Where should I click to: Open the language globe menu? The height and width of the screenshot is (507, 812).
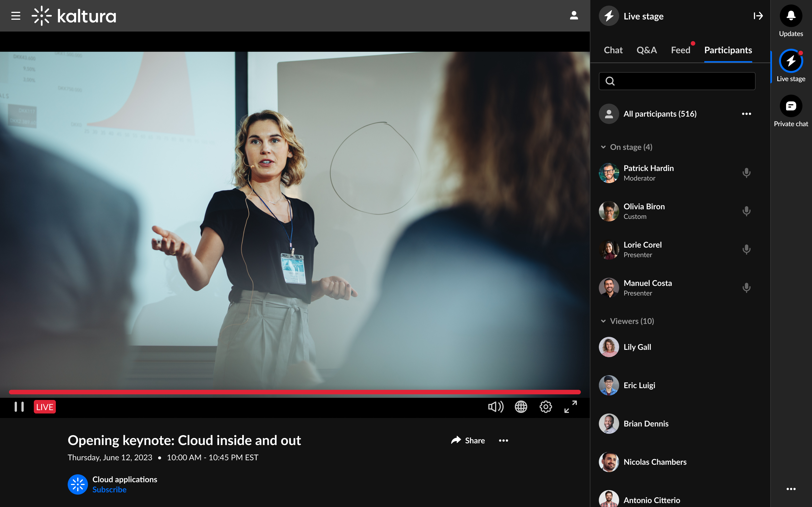tap(521, 407)
